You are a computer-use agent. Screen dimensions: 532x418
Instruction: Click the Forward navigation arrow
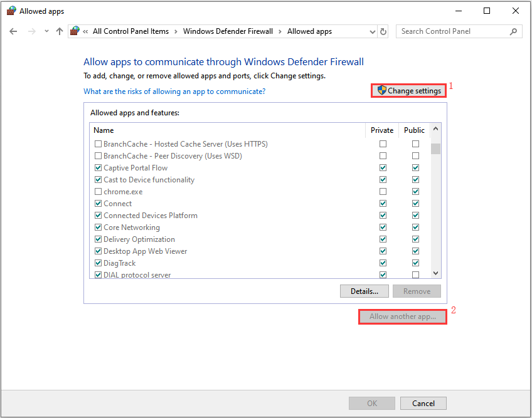[x=31, y=31]
